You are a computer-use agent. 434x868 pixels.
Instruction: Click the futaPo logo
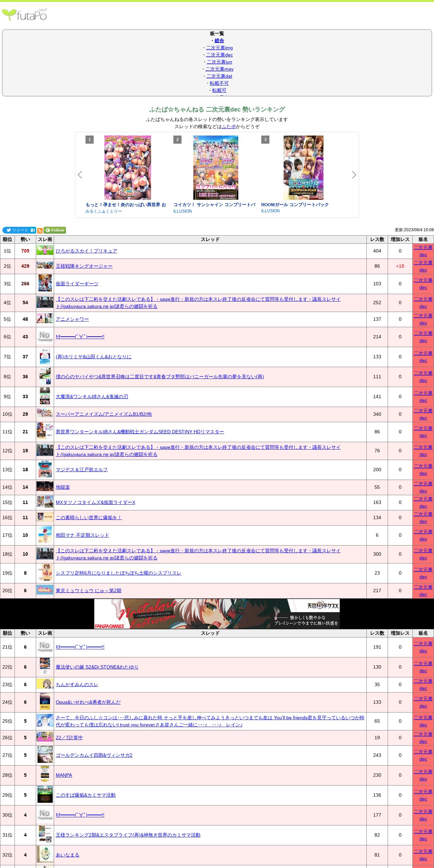tap(24, 15)
